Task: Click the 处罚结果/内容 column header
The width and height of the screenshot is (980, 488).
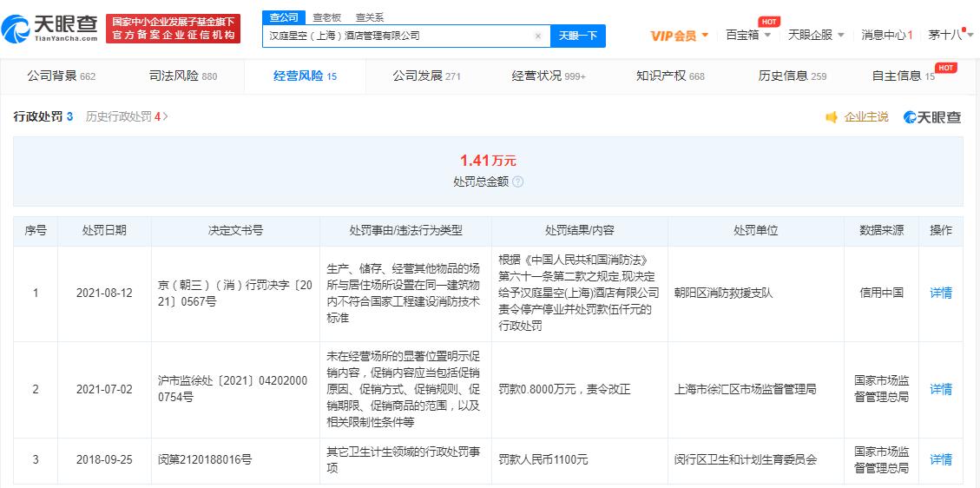Action: (579, 231)
